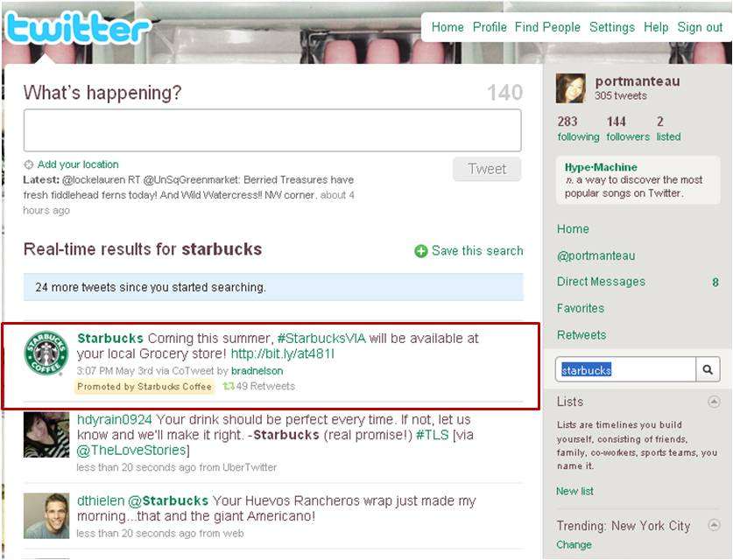Image resolution: width=733 pixels, height=560 pixels.
Task: Open portmanteau profile picture
Action: (x=570, y=88)
